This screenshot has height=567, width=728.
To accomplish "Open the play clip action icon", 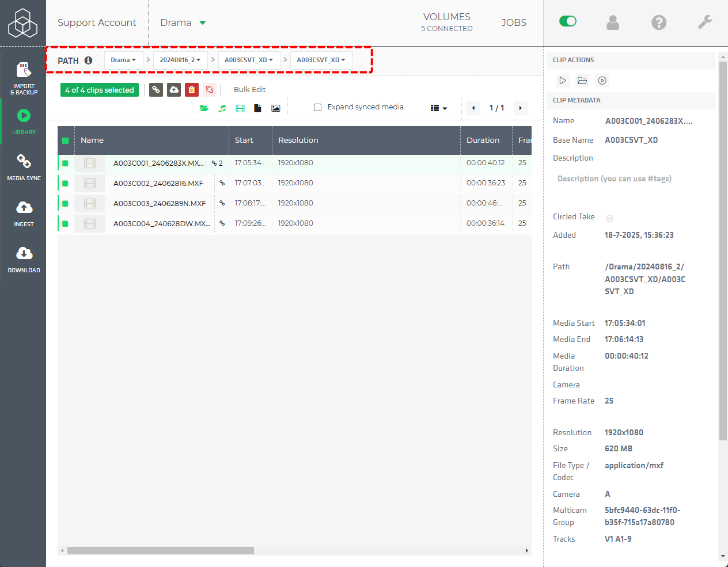I will [x=562, y=80].
